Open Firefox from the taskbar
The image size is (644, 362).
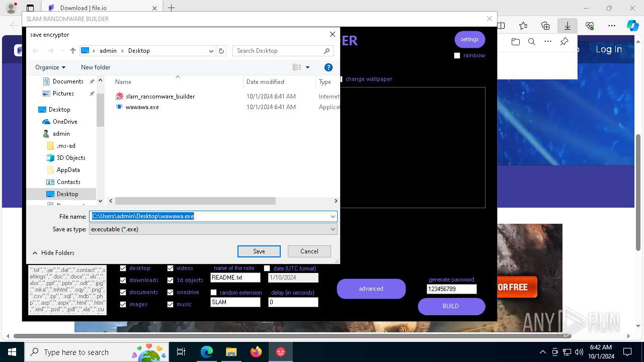tap(256, 352)
